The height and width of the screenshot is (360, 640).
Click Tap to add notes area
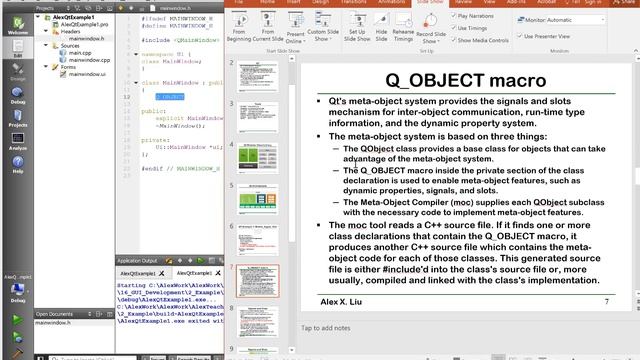point(326,328)
